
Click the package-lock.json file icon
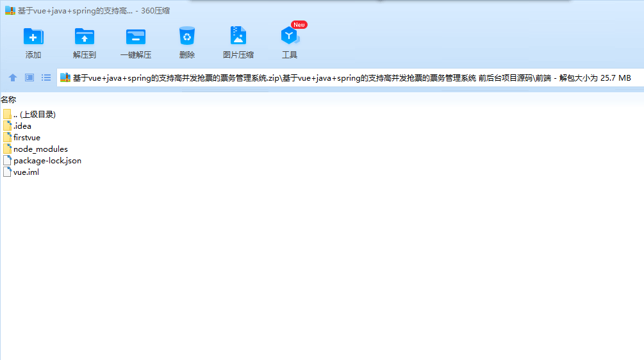(7, 161)
